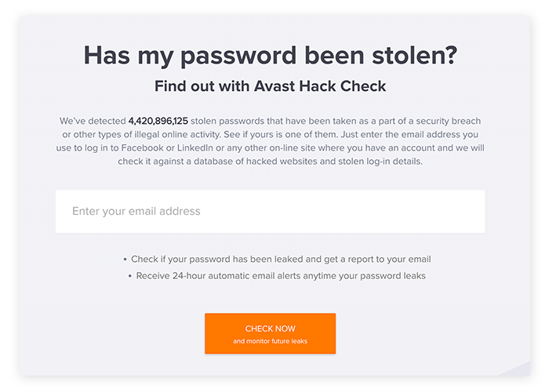Image resolution: width=549 pixels, height=392 pixels.
Task: Click the "Check if your password has been leaked" bullet text
Action: click(x=280, y=259)
